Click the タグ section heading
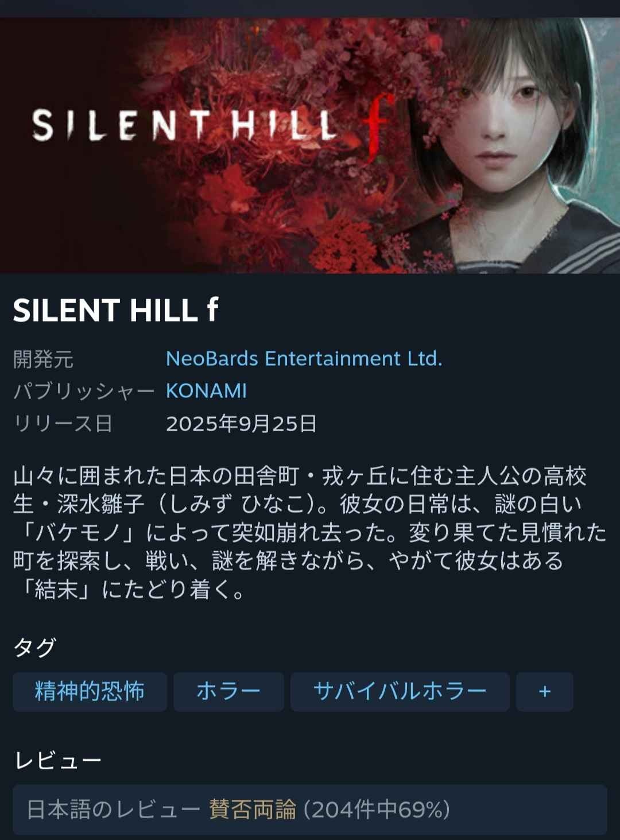The image size is (620, 840). coord(34,647)
